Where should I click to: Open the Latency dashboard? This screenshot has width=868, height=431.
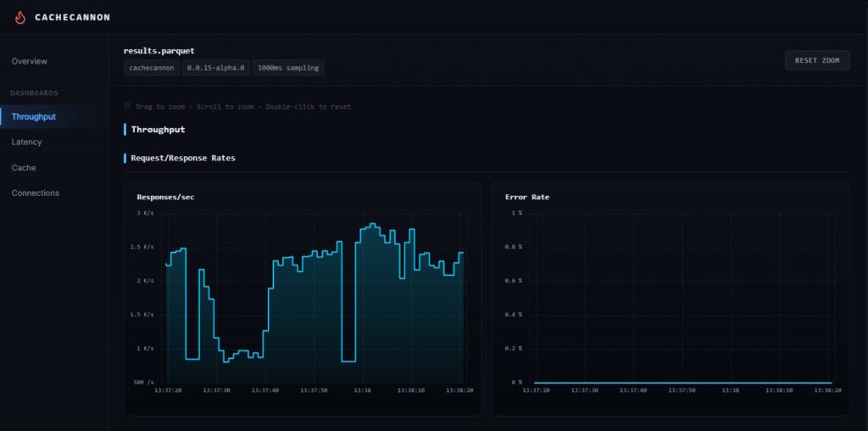26,142
